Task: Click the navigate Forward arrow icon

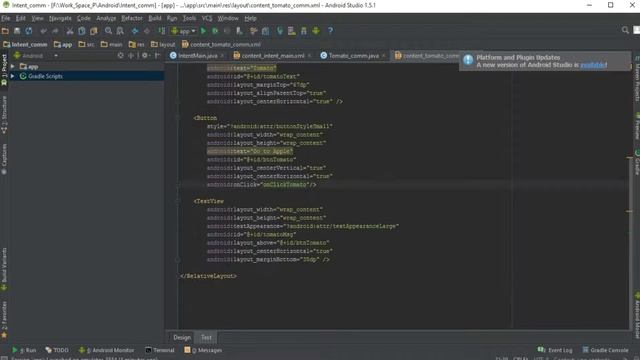Action: [147, 31]
